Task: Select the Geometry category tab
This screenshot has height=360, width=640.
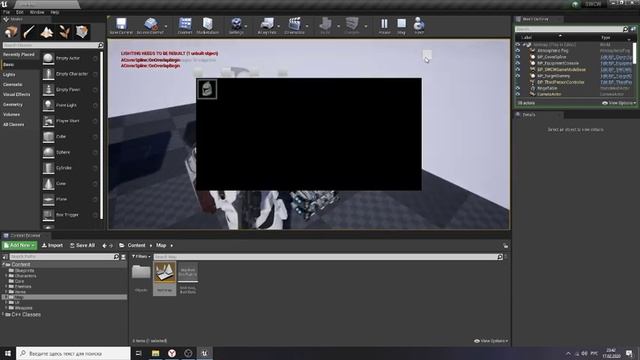Action: (13, 104)
